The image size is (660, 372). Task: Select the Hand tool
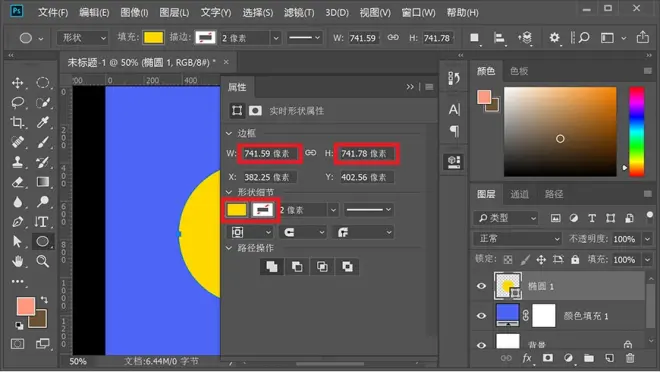[18, 261]
